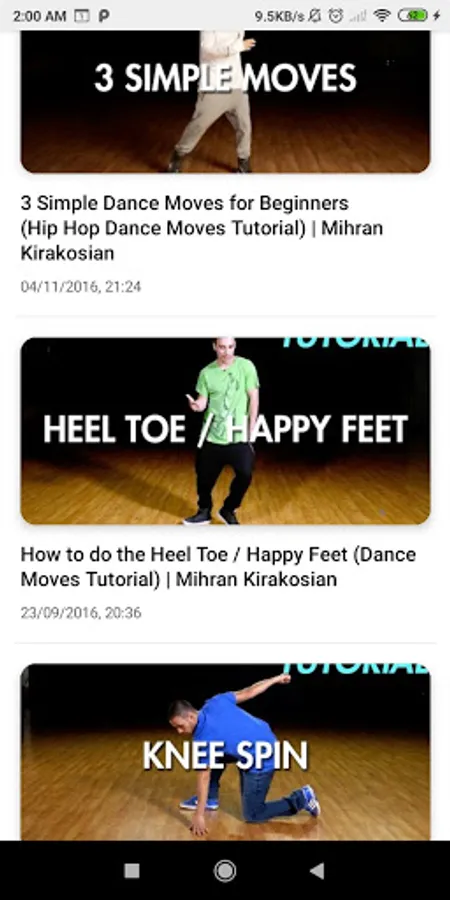Tap the Android back navigation triangle

pyautogui.click(x=317, y=871)
